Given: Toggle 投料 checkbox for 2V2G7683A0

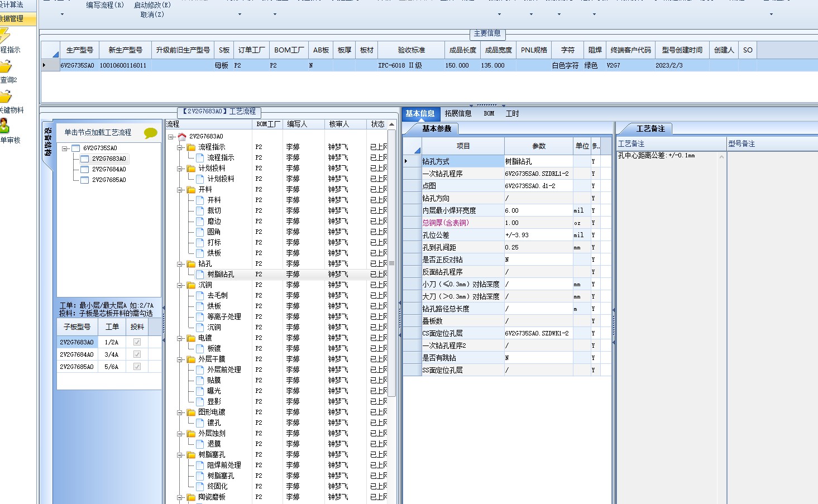Looking at the screenshot, I should click(137, 342).
